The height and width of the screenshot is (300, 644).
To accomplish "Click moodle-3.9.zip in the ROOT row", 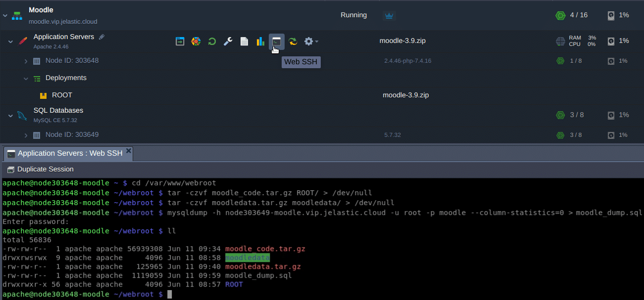I will (406, 95).
